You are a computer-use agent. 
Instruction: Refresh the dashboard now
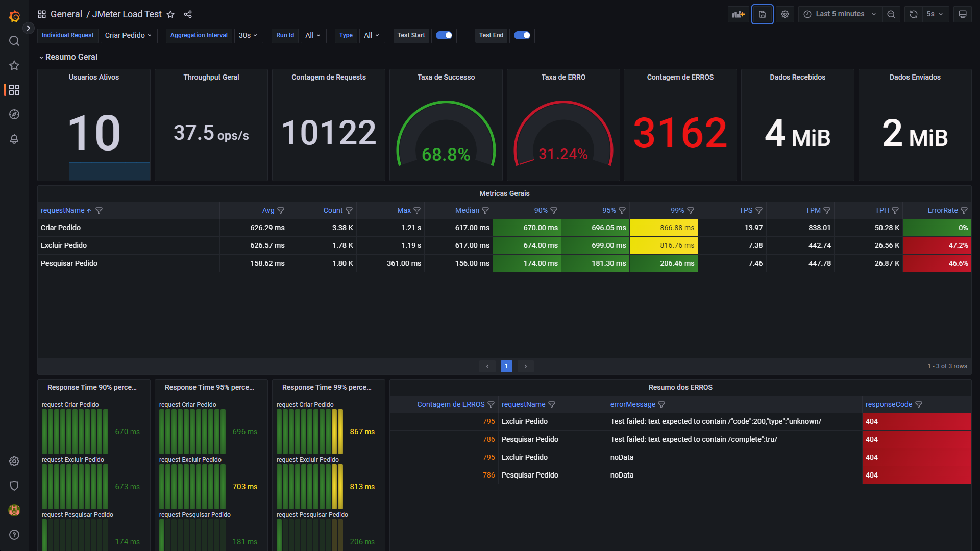[x=914, y=14]
